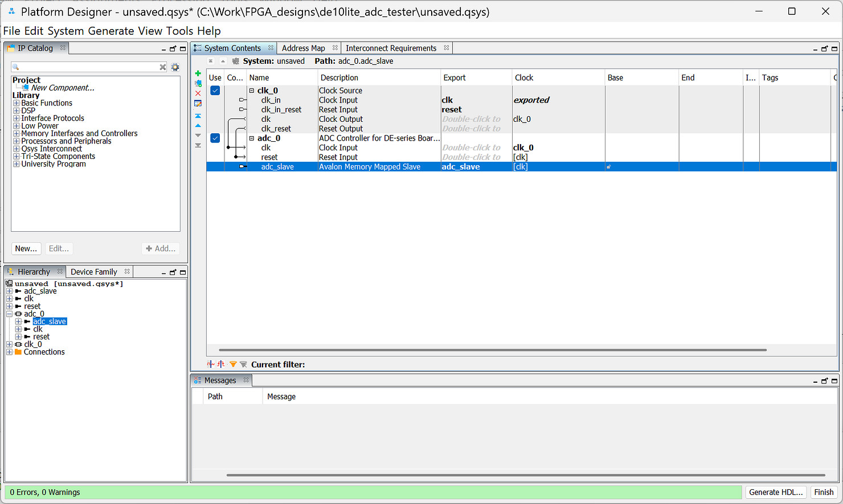Collapse the adc_0 node in Hierarchy

coord(9,314)
